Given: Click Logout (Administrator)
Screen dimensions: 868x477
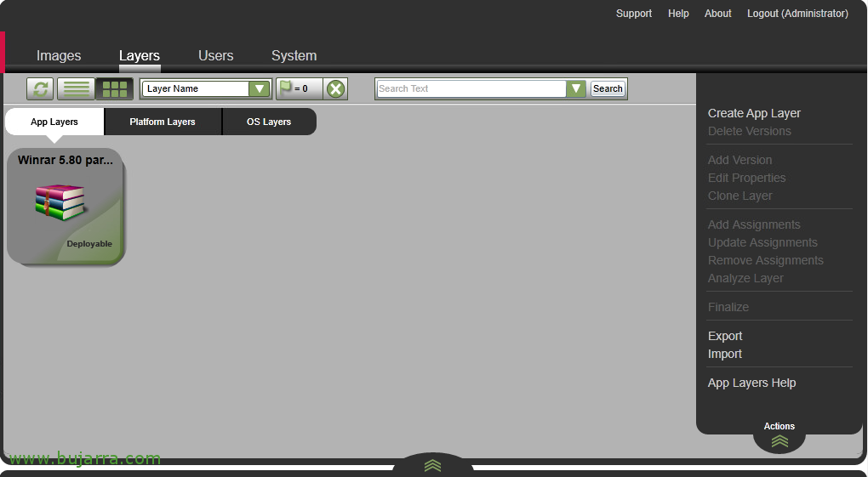Looking at the screenshot, I should click(797, 14).
